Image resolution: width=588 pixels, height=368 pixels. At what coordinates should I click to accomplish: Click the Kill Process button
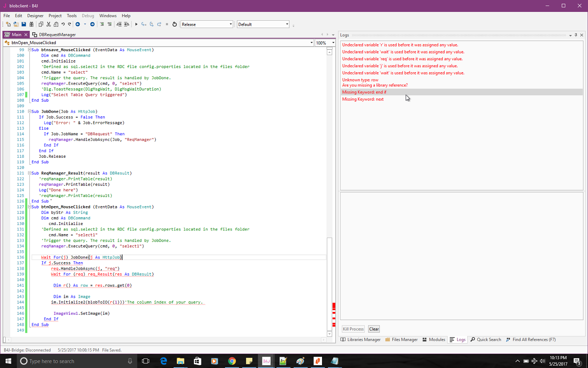coord(353,329)
